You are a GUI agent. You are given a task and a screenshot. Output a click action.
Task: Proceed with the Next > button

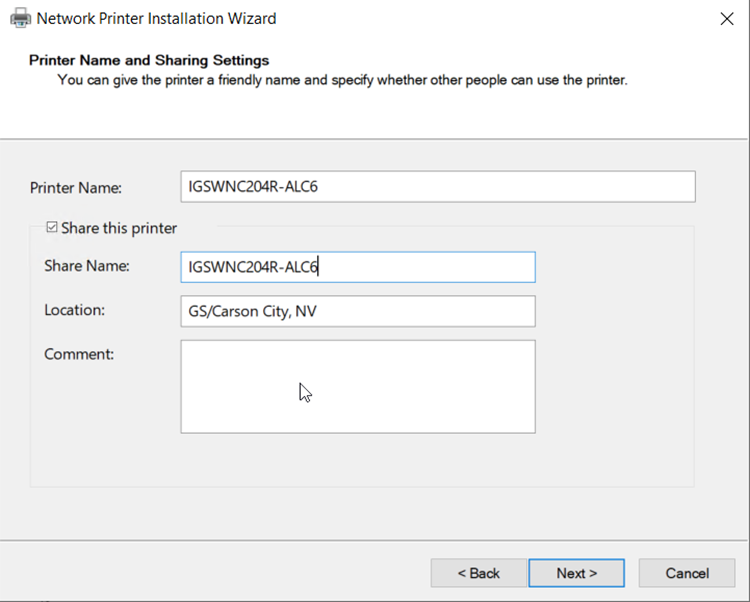point(576,573)
